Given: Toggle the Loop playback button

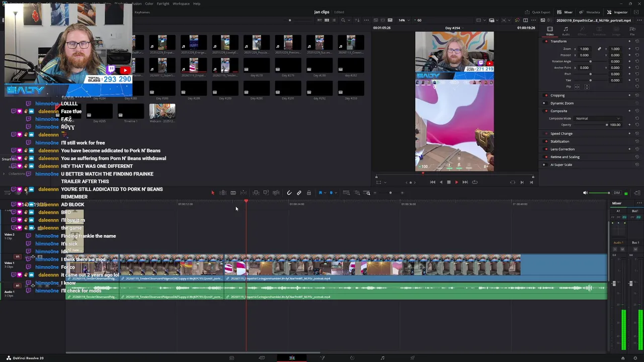Looking at the screenshot, I should tap(474, 183).
